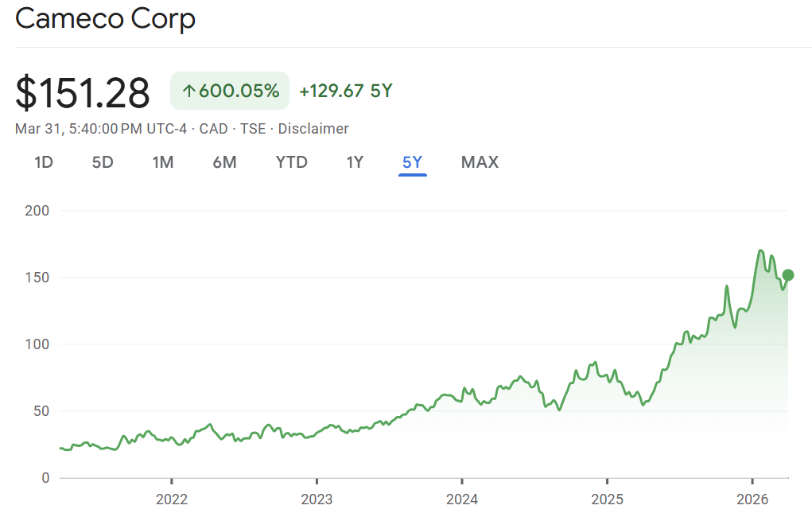The width and height of the screenshot is (812, 513).
Task: Click the 2025 x-axis label
Action: click(x=607, y=499)
